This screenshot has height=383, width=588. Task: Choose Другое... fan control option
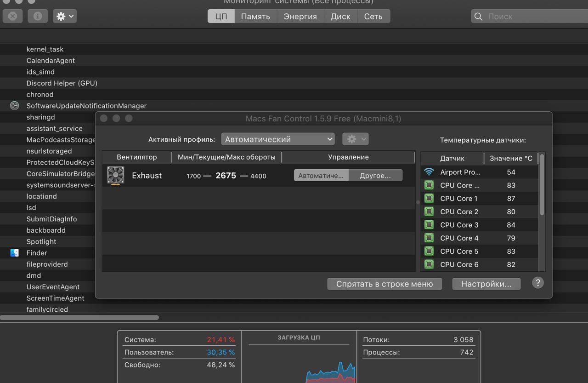tap(375, 176)
